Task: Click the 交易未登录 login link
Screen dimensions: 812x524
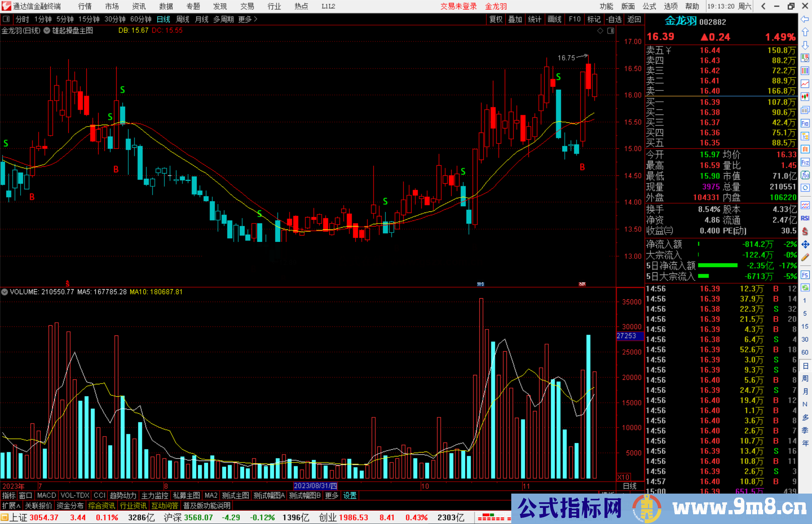Action: tap(459, 6)
